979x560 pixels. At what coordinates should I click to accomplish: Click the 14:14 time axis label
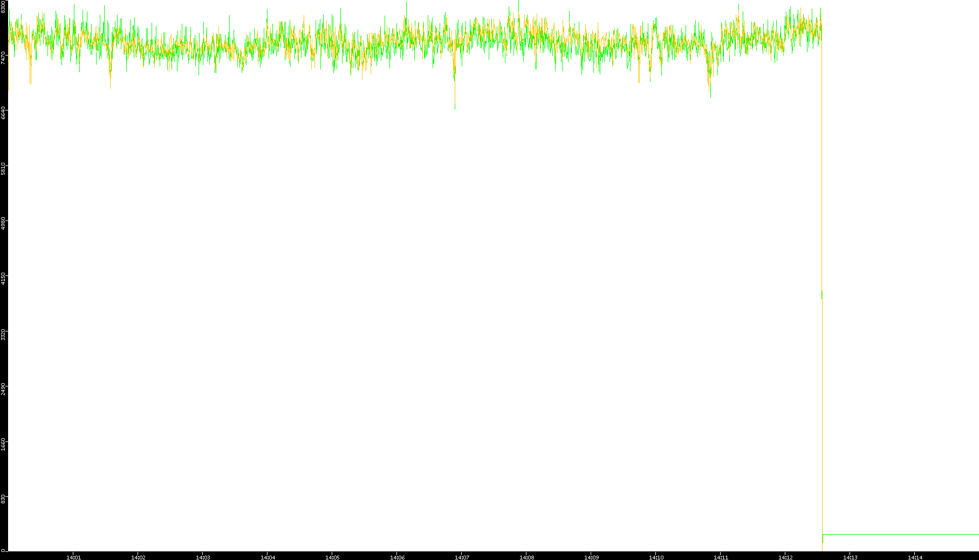[915, 557]
